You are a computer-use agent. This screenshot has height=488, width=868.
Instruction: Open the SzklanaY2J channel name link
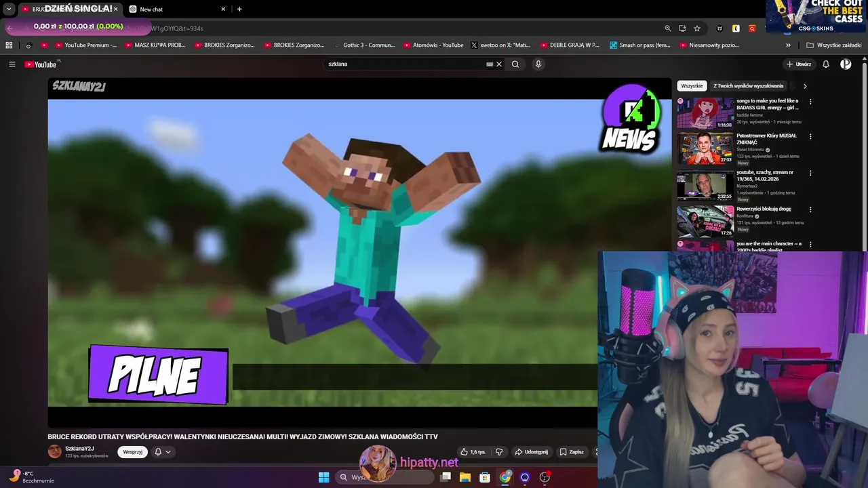[x=79, y=449]
